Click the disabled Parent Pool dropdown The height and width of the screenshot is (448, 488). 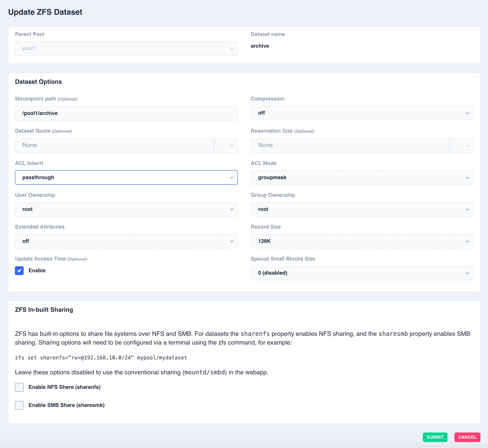pos(126,48)
